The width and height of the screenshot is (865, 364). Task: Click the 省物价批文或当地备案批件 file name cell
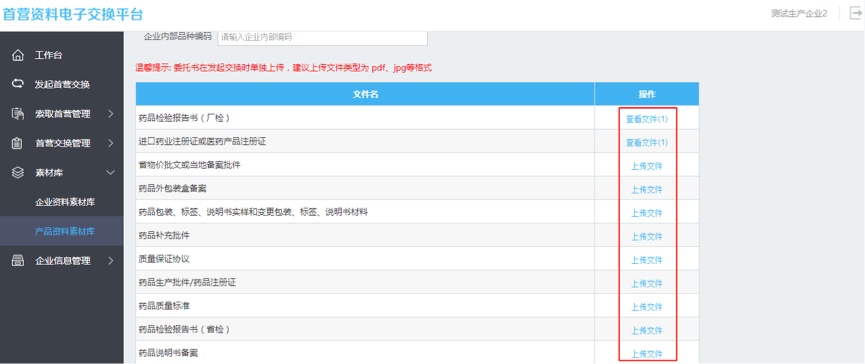coord(365,165)
